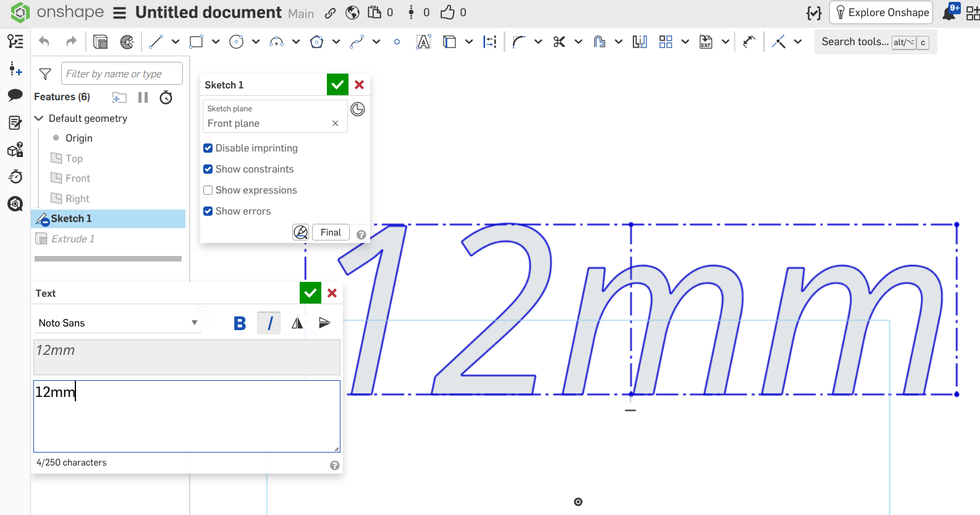This screenshot has width=980, height=515.
Task: Select the Revolve tool in toolbar
Action: click(127, 41)
